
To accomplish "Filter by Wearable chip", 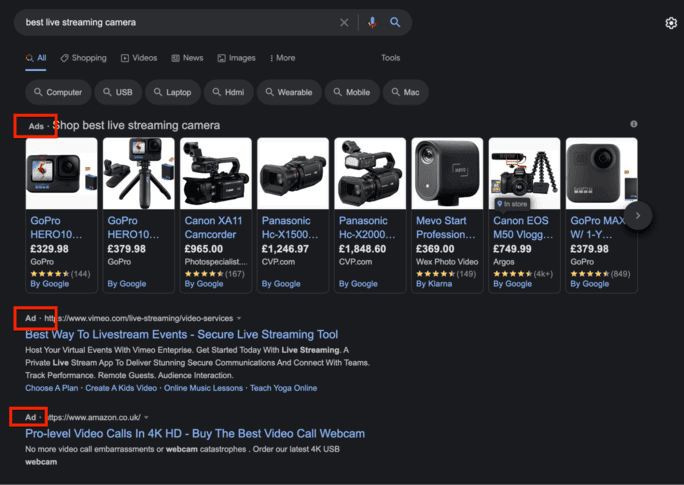I will (289, 92).
